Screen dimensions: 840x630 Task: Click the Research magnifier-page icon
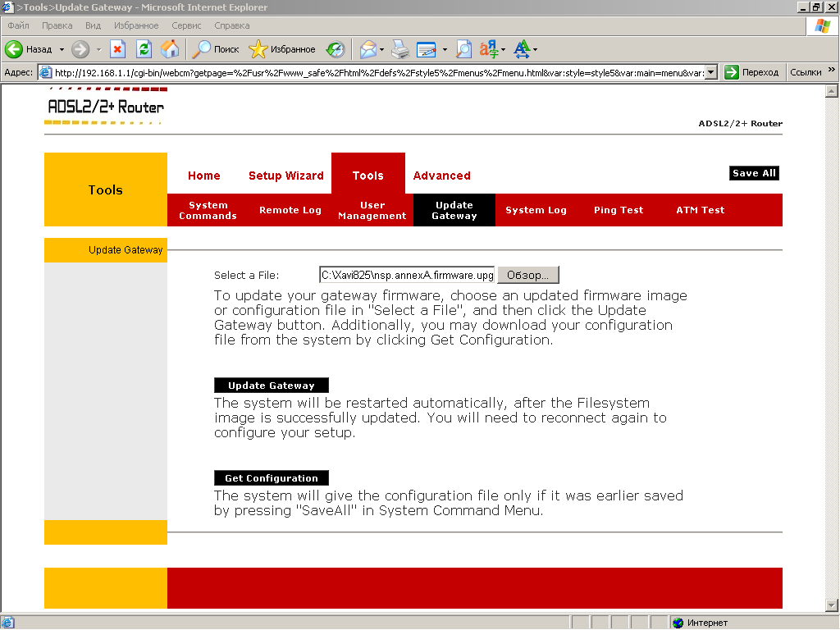point(464,49)
